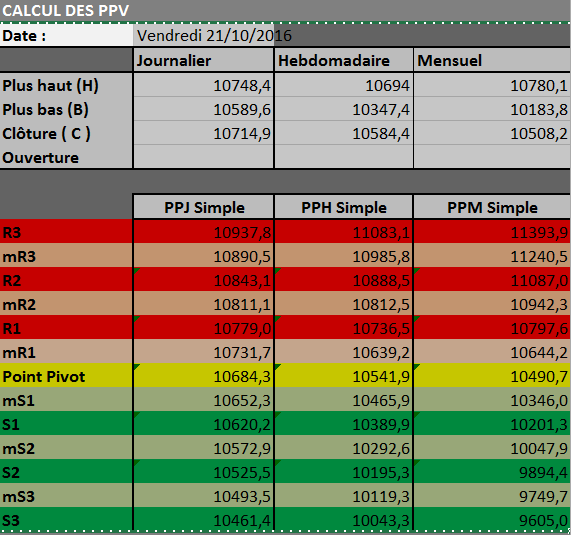Select daily high value 10748,4
The image size is (572, 535).
point(204,85)
